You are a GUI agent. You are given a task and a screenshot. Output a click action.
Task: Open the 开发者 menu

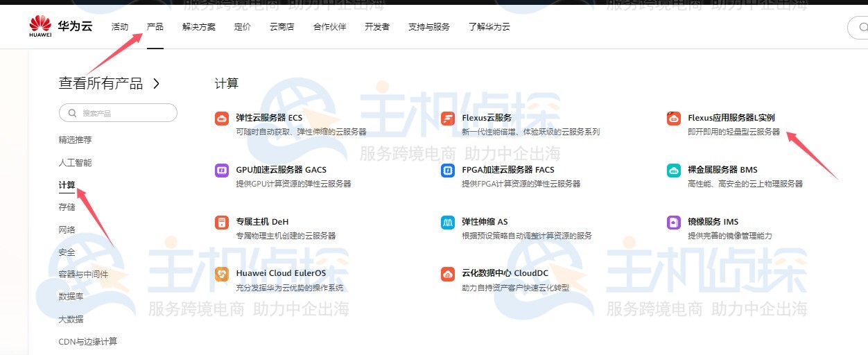[x=377, y=27]
